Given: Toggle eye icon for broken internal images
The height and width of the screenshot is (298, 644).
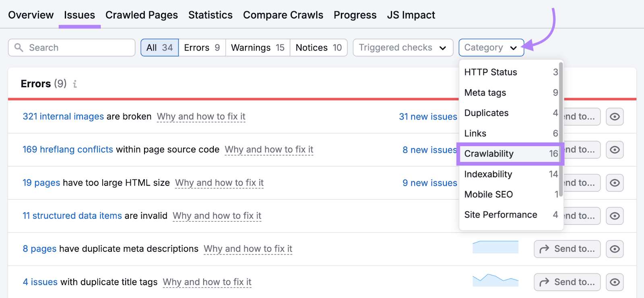Looking at the screenshot, I should coord(615,117).
